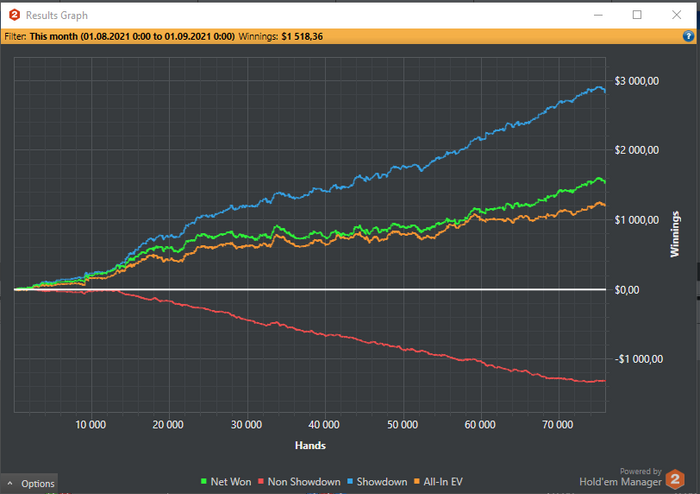Toggle the All-In EV legend entry

[438, 482]
